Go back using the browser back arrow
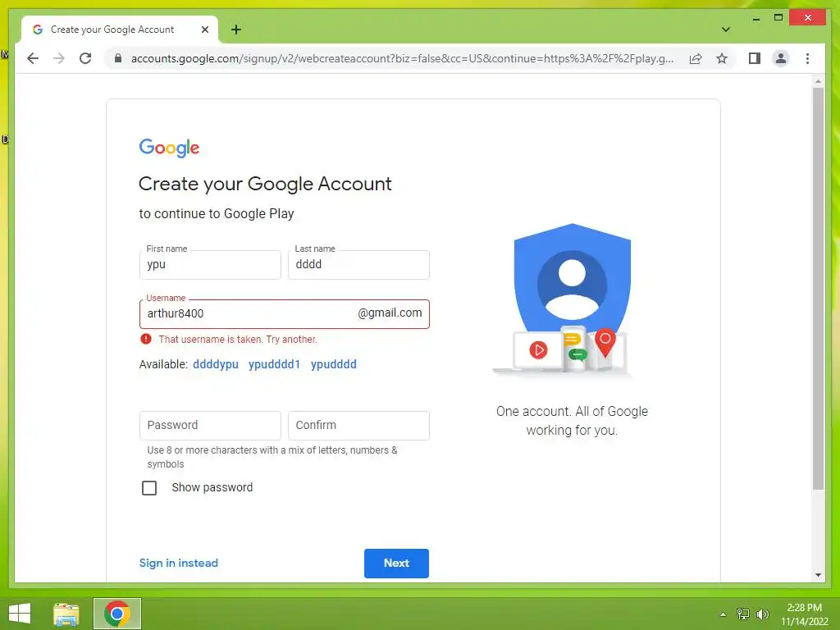 tap(33, 58)
